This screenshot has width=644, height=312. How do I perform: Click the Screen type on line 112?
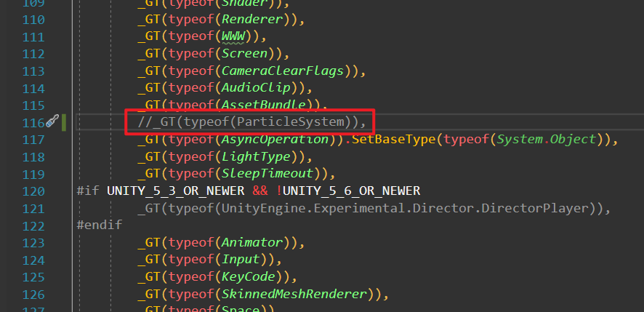[x=245, y=54]
